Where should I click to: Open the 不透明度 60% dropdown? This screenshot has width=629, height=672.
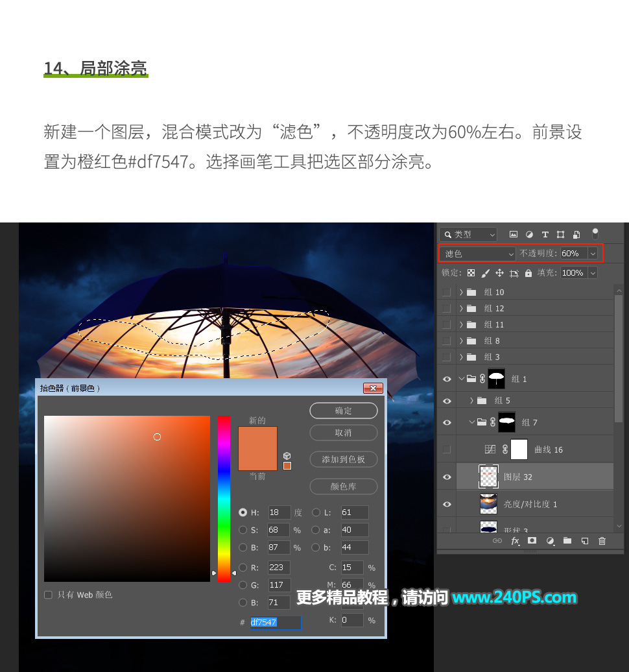593,254
